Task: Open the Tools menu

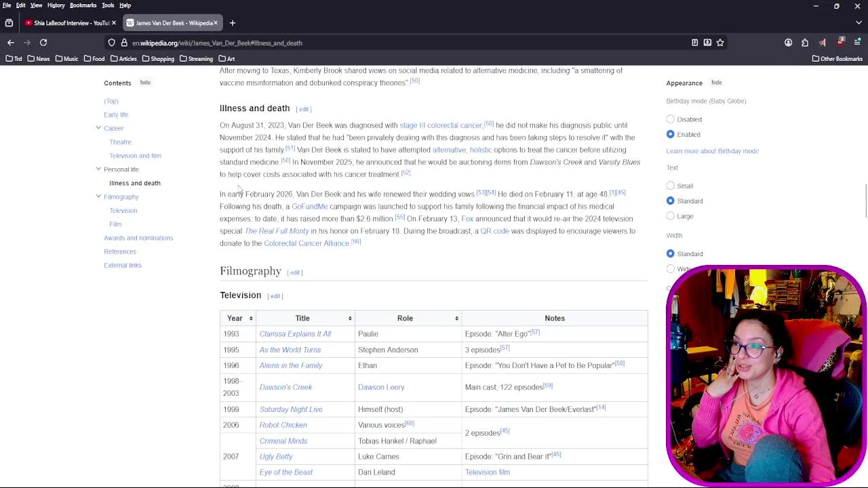Action: point(108,5)
